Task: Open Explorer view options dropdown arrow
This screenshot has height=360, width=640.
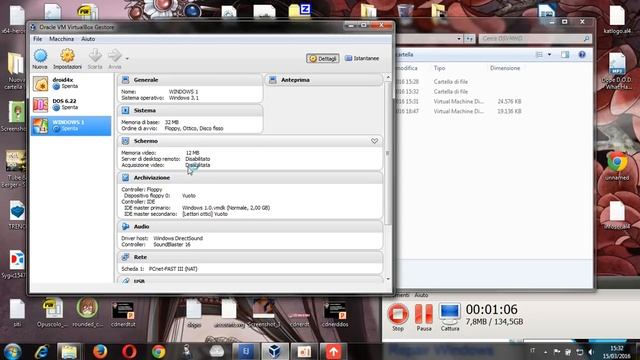Action: click(549, 55)
